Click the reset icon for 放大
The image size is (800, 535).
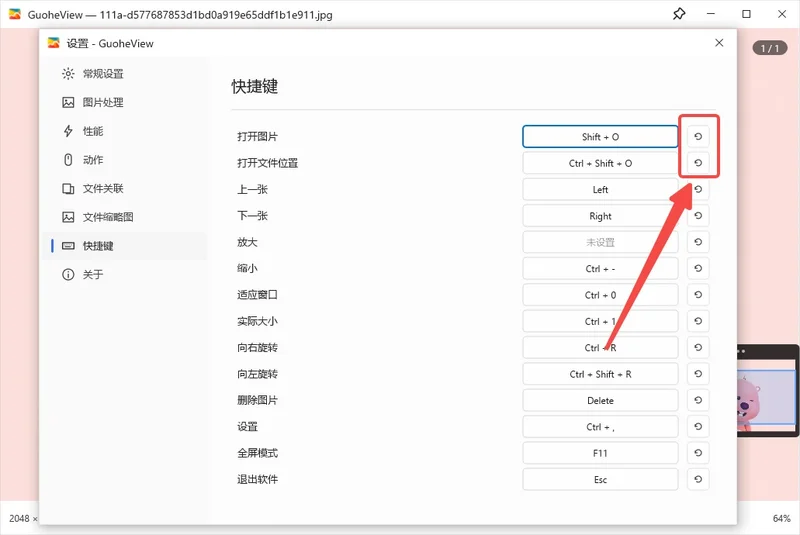[x=698, y=242]
